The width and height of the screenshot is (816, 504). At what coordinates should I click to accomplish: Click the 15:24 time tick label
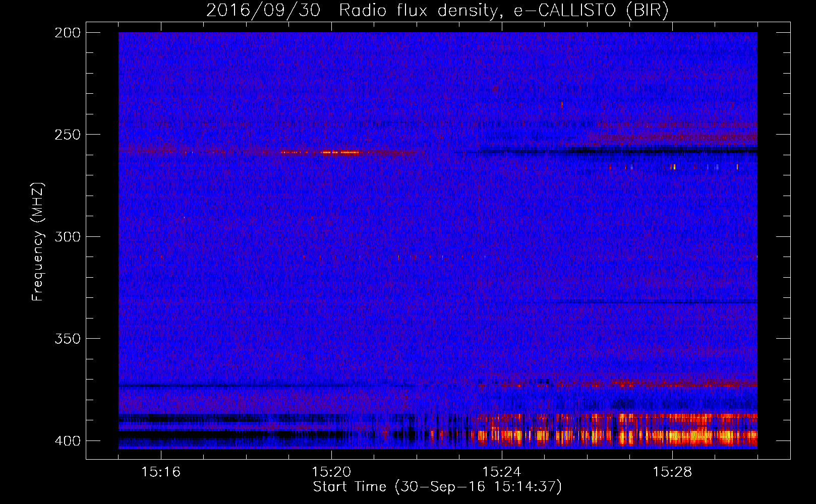point(502,472)
